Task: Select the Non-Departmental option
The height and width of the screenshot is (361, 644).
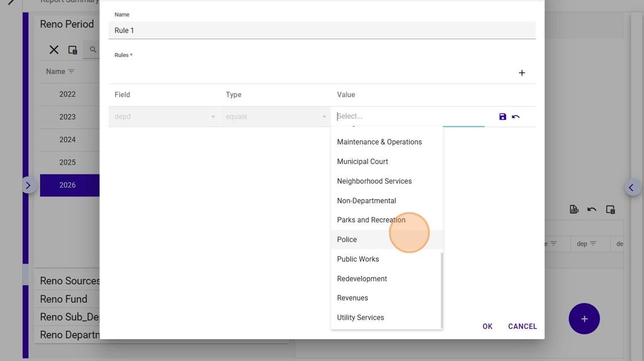Action: pyautogui.click(x=386, y=200)
